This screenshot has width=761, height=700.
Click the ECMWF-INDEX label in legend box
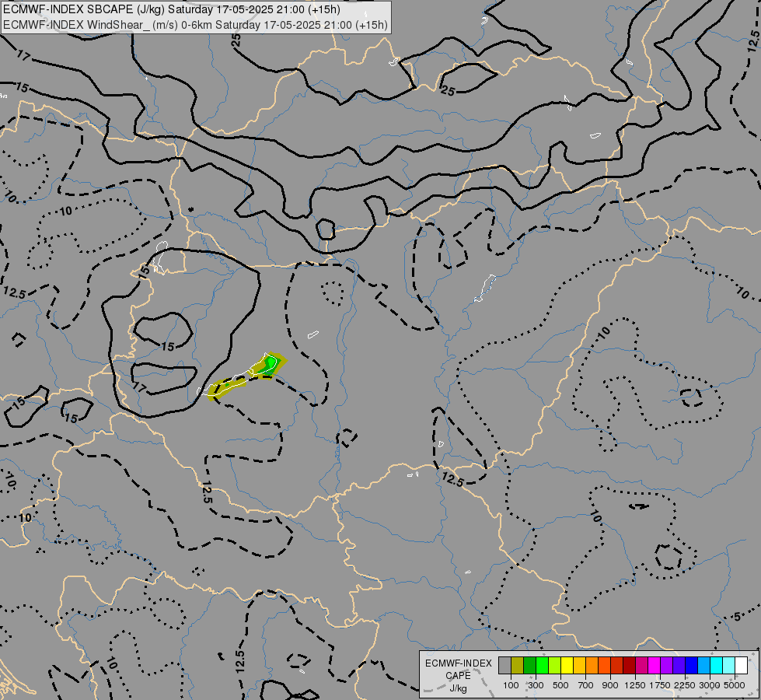(x=458, y=663)
